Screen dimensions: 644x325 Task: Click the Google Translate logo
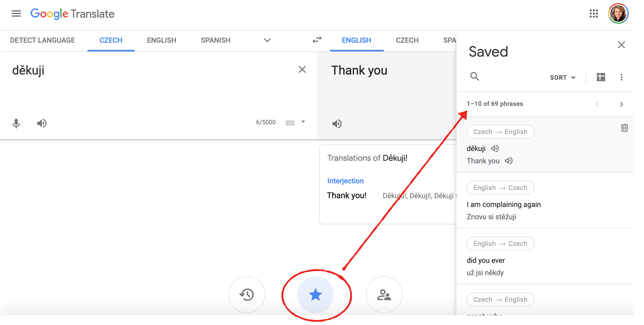click(x=72, y=14)
